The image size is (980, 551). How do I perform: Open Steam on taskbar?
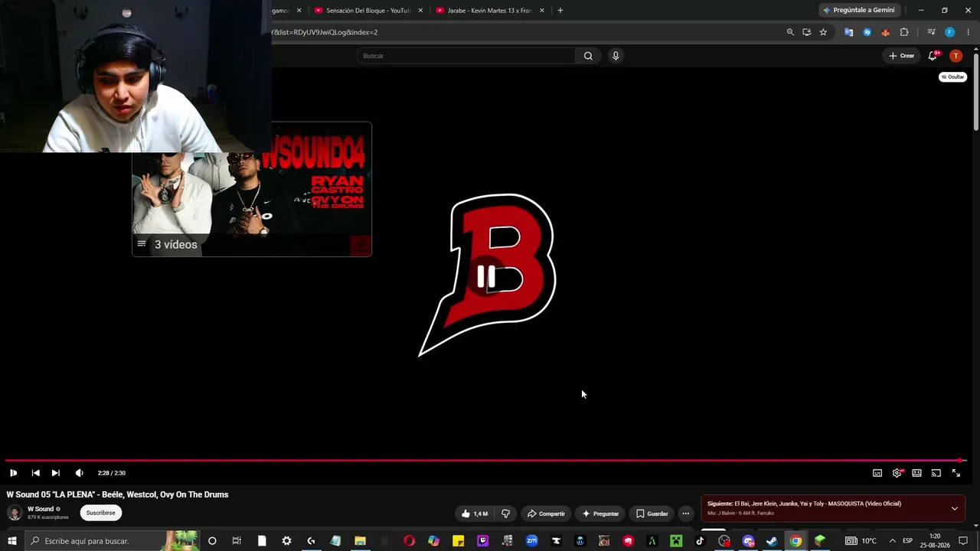(772, 541)
